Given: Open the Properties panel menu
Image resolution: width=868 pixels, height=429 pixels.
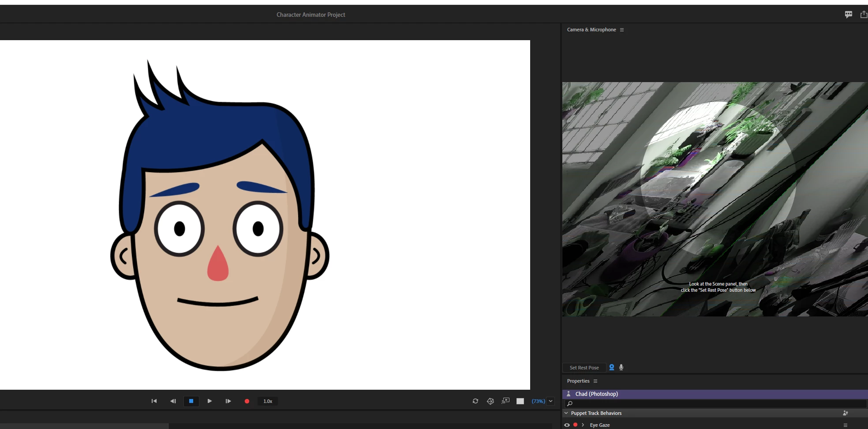Looking at the screenshot, I should [x=595, y=381].
